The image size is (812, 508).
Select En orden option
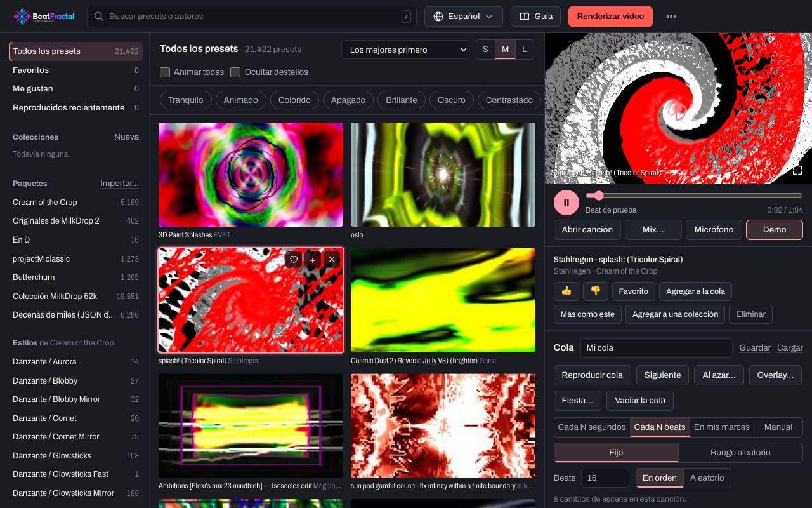[x=659, y=478]
